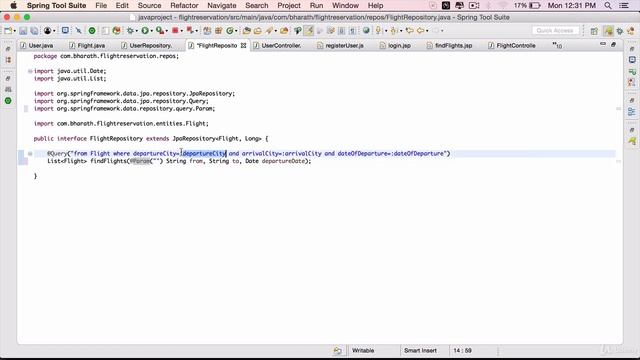Screen dimensions: 640x360
Task: Click the Writable status bar entry
Action: (363, 351)
